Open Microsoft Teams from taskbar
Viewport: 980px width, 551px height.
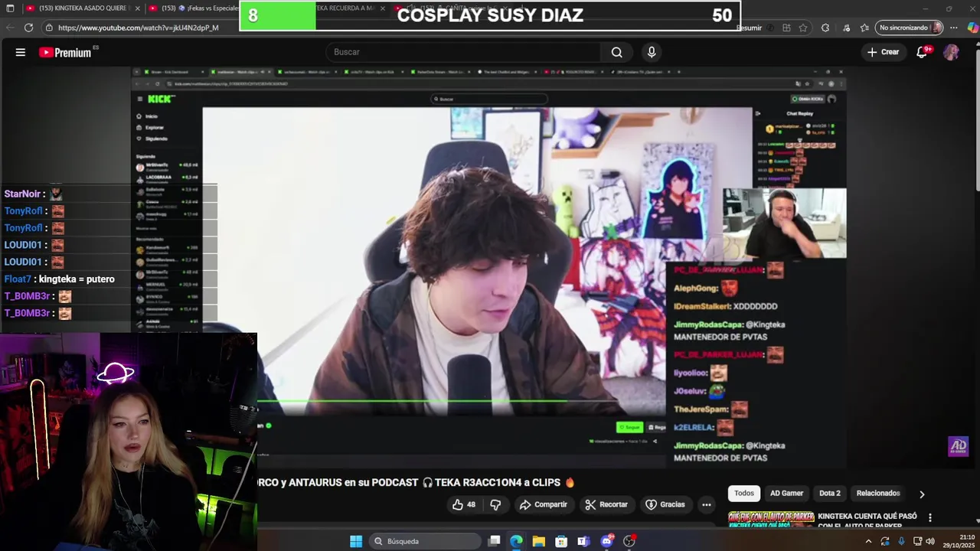pyautogui.click(x=583, y=541)
